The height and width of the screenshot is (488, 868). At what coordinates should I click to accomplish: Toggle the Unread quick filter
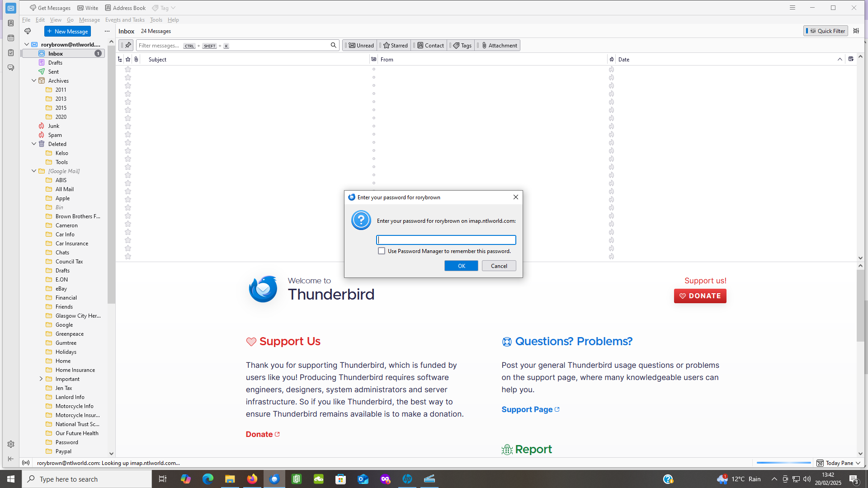click(x=361, y=45)
